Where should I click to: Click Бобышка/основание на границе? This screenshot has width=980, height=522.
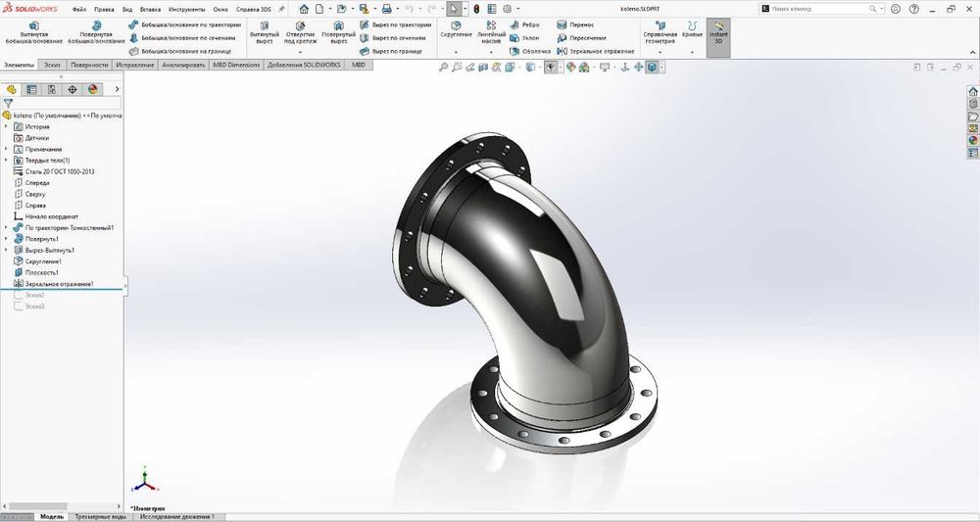tap(179, 51)
